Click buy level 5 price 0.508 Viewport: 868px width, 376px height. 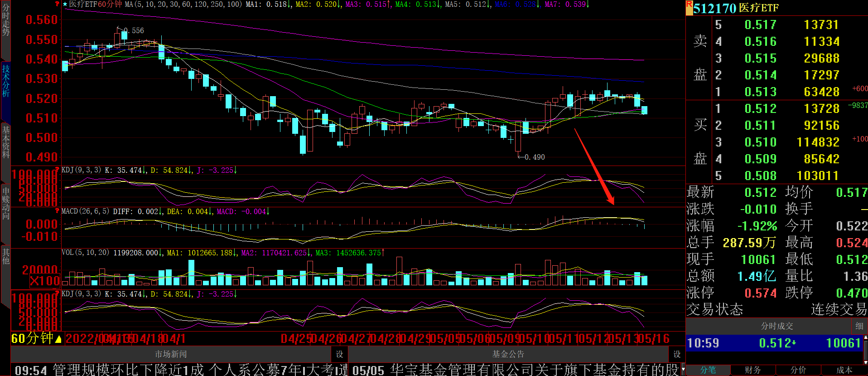[x=760, y=176]
